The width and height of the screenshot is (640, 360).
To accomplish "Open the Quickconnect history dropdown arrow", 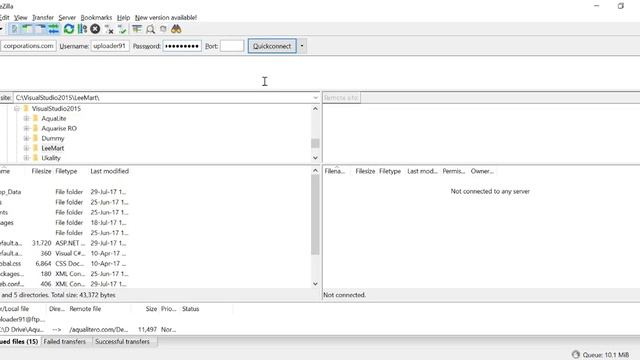I will pyautogui.click(x=302, y=46).
